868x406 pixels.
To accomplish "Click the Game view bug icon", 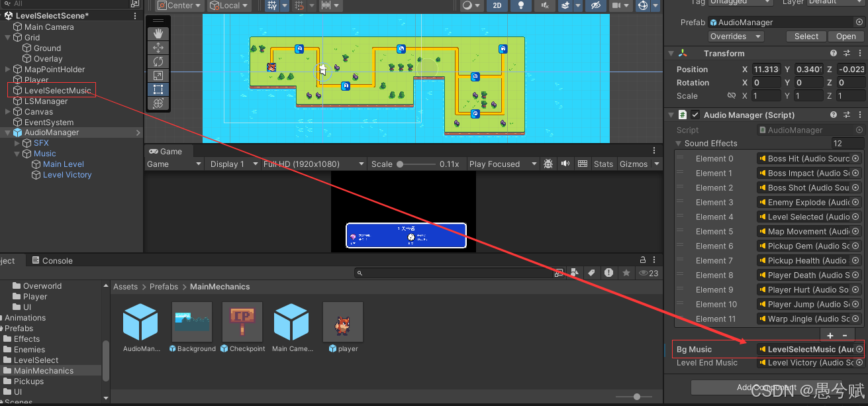I will click(x=548, y=164).
